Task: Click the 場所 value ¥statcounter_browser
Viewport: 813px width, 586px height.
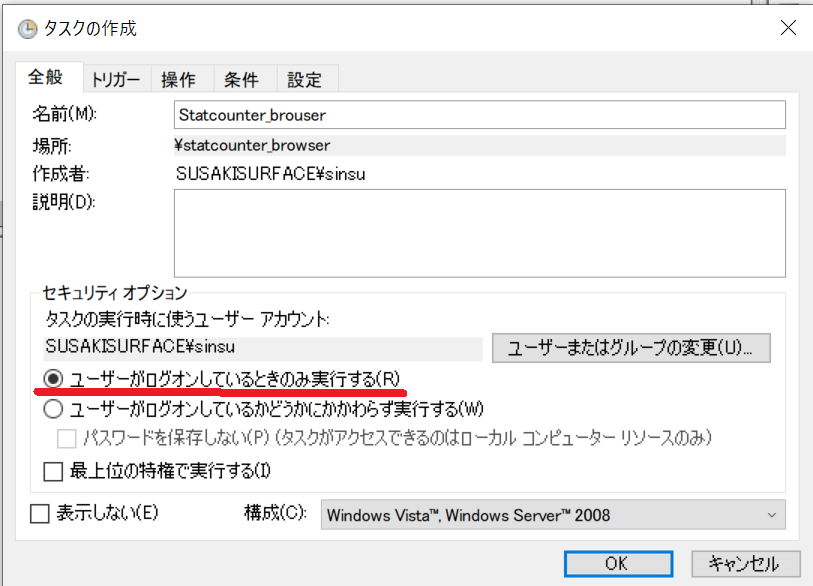Action: tap(480, 145)
